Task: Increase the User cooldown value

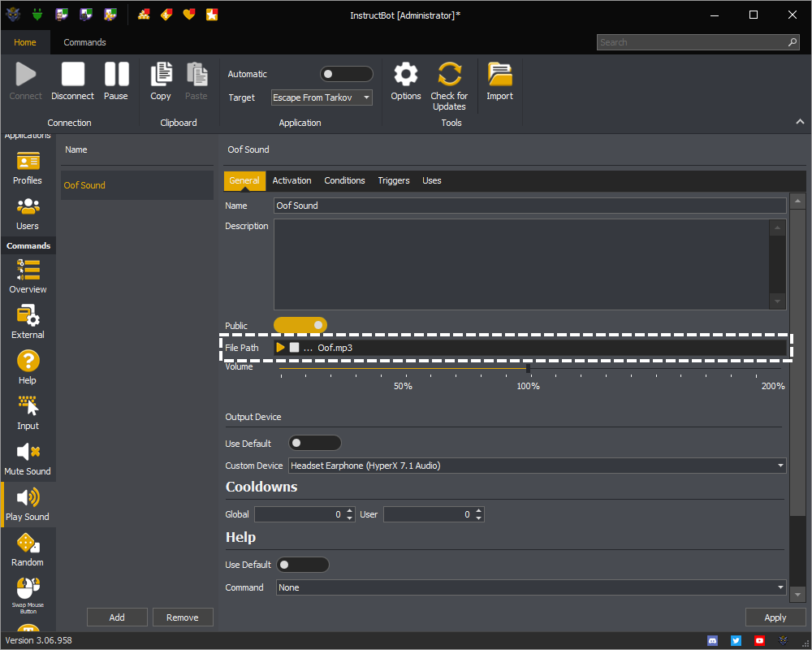Action: [x=479, y=510]
